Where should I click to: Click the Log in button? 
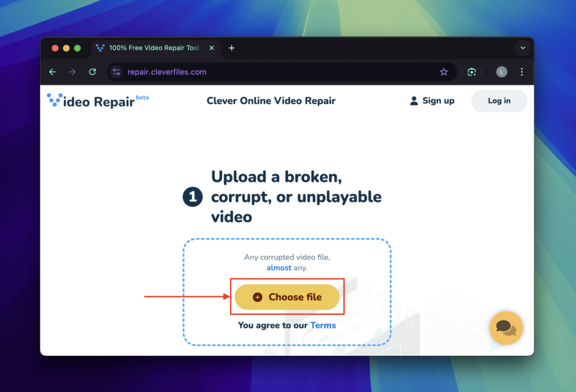click(498, 101)
